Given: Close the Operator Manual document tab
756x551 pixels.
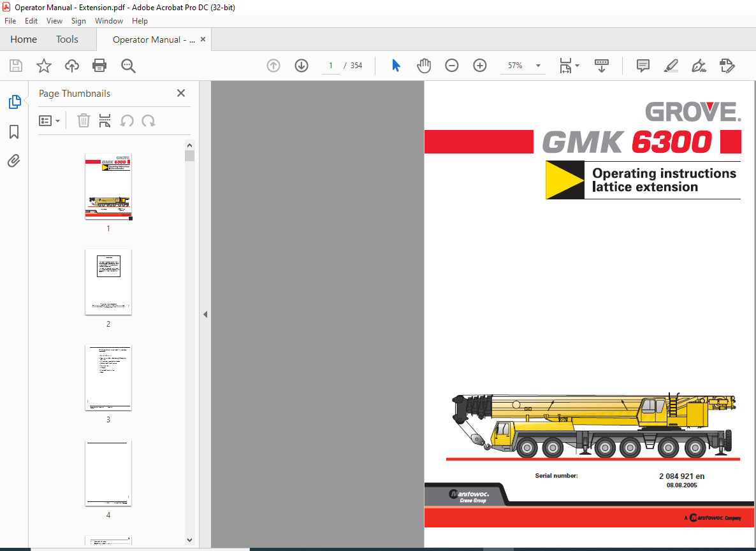Looking at the screenshot, I should tap(203, 39).
